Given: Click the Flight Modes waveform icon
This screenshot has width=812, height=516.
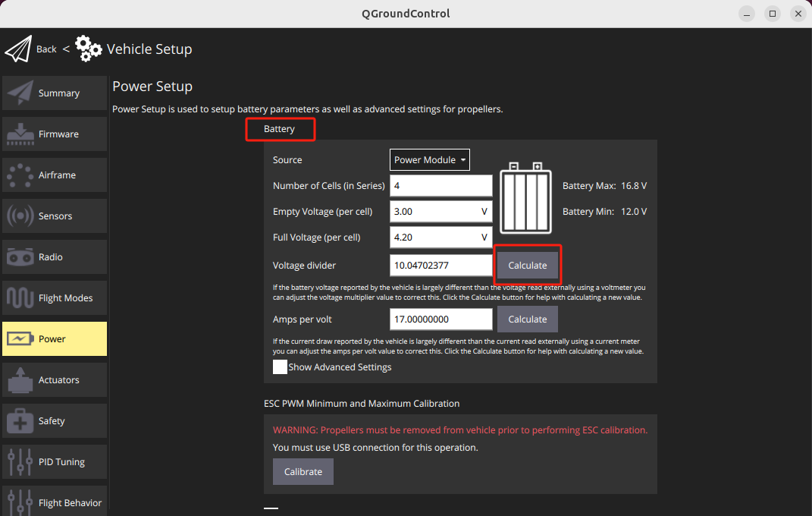Looking at the screenshot, I should (x=20, y=298).
